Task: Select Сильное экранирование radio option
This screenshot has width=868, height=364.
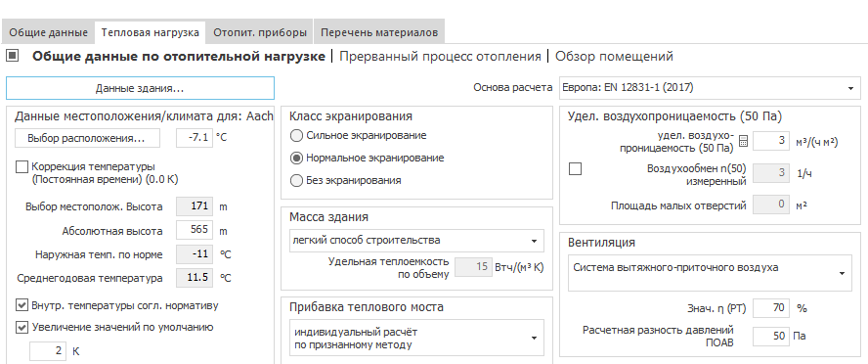Action: 297,136
